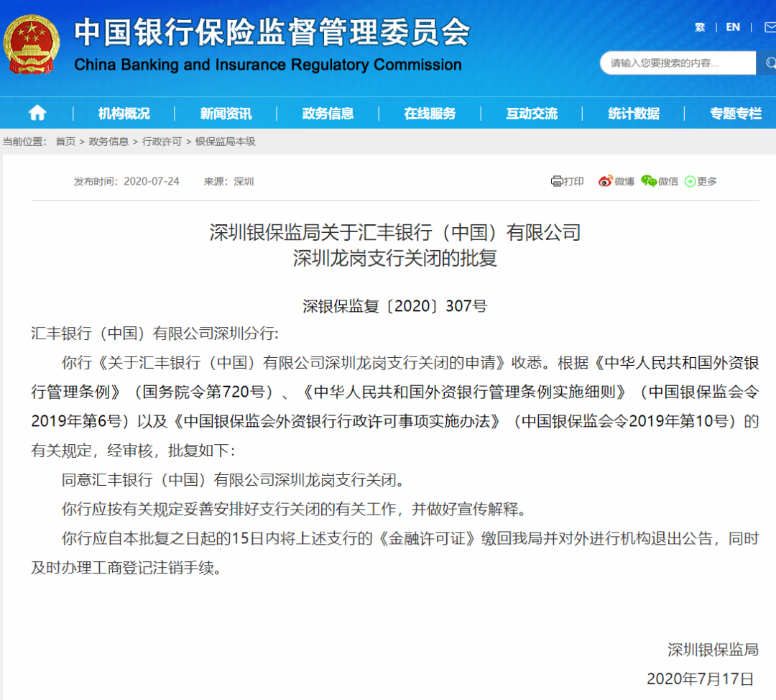Screen dimensions: 776x700
Task: Open the 统计数据 menu
Action: [x=634, y=114]
